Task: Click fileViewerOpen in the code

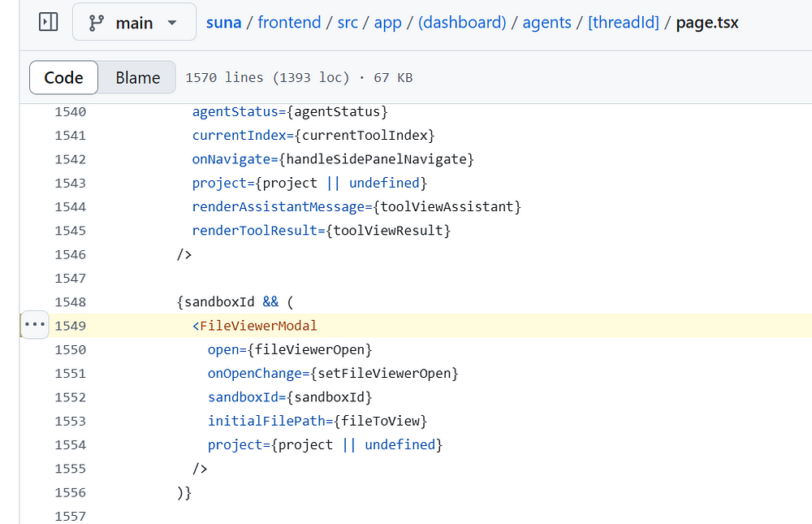Action: pos(309,350)
